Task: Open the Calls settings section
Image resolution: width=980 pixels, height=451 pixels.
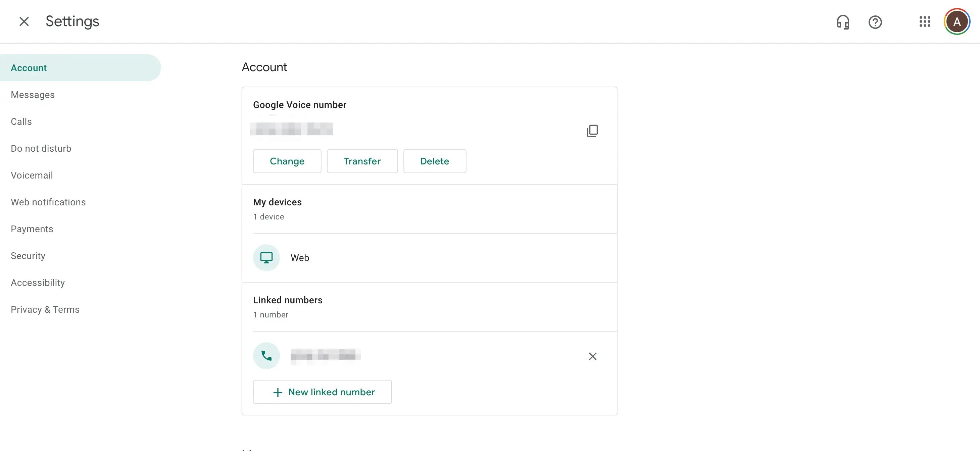Action: [21, 122]
